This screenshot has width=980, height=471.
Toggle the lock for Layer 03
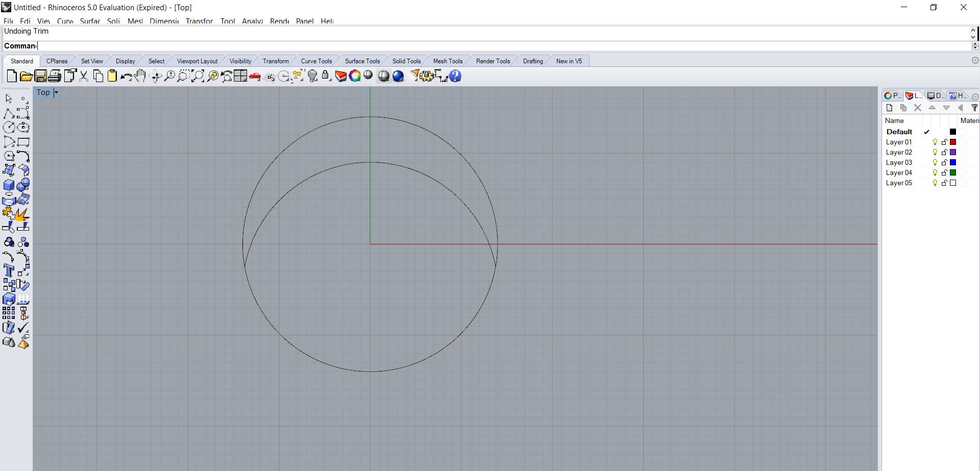click(x=944, y=163)
